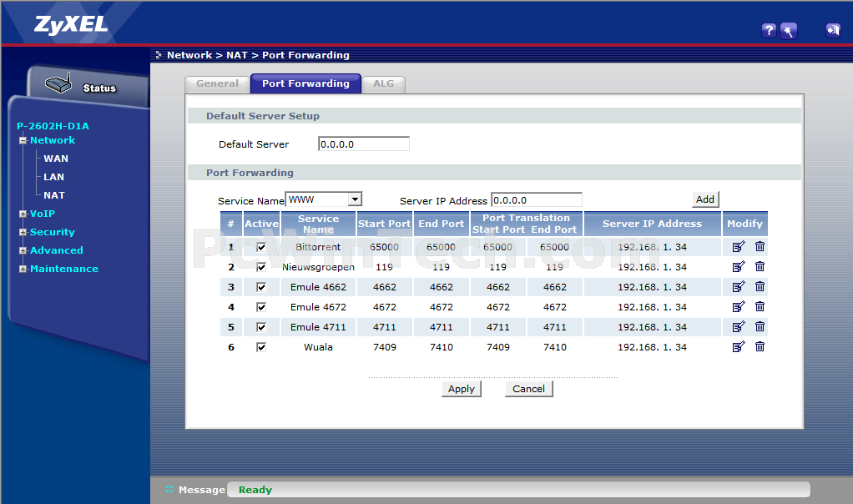Delete the Wuala forwarding rule
The image size is (853, 504).
[x=760, y=347]
